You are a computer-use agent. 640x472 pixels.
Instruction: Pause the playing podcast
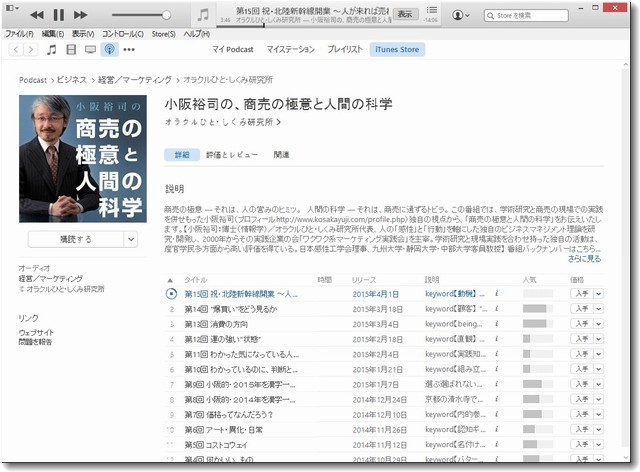pyautogui.click(x=59, y=15)
